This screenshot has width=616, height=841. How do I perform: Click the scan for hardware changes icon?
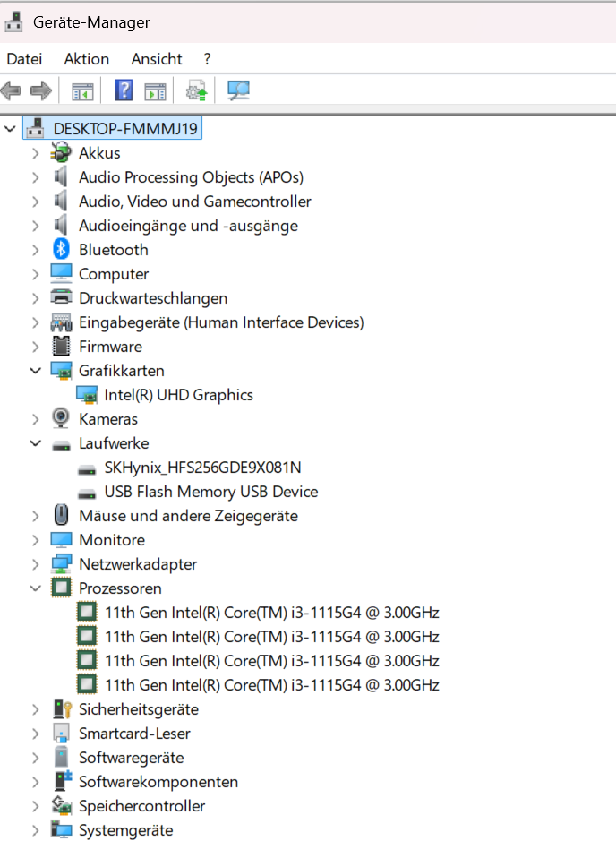[x=238, y=90]
